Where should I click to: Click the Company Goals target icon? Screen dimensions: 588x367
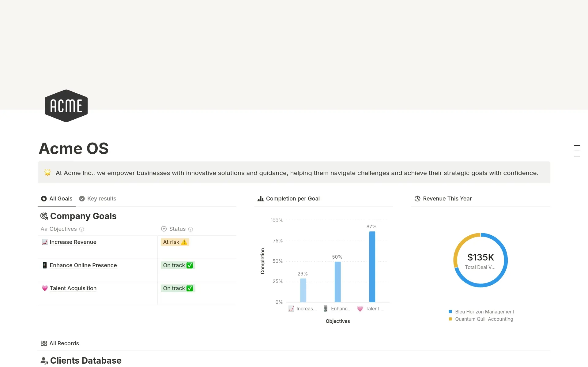click(44, 216)
